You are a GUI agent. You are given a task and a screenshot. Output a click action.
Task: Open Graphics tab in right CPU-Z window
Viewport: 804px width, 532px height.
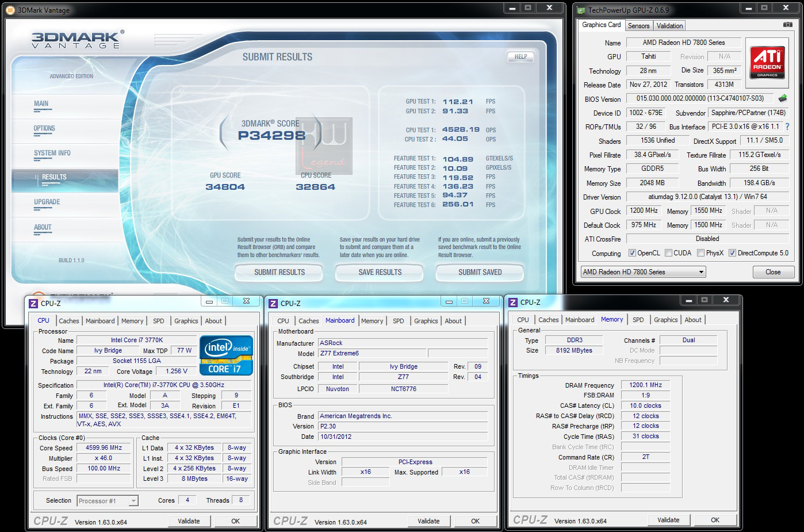665,320
